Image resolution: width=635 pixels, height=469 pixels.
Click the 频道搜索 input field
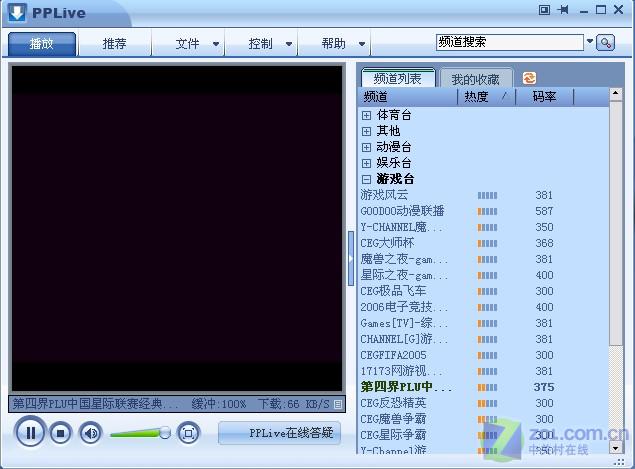(509, 42)
